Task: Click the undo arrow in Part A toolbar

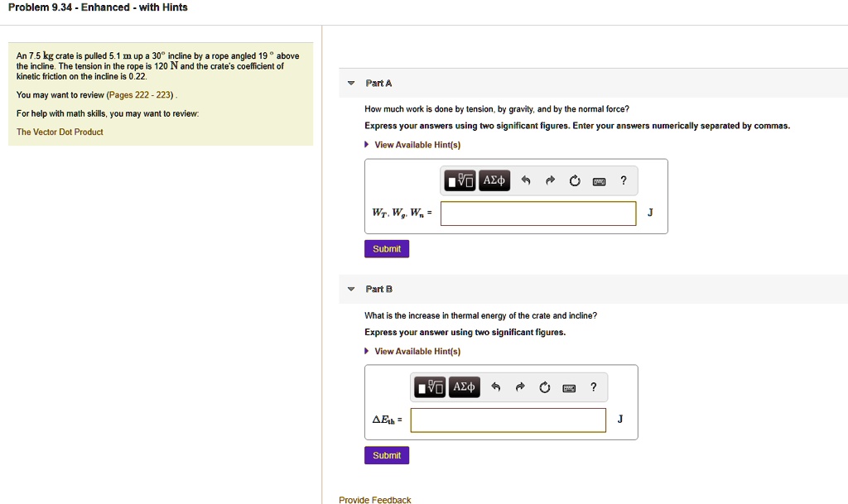Action: (526, 180)
